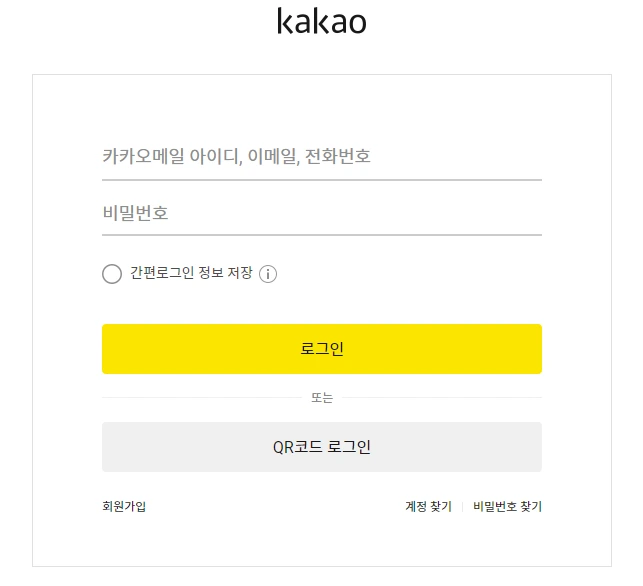Reset password via the 비밀번호 찾기 link

(507, 507)
